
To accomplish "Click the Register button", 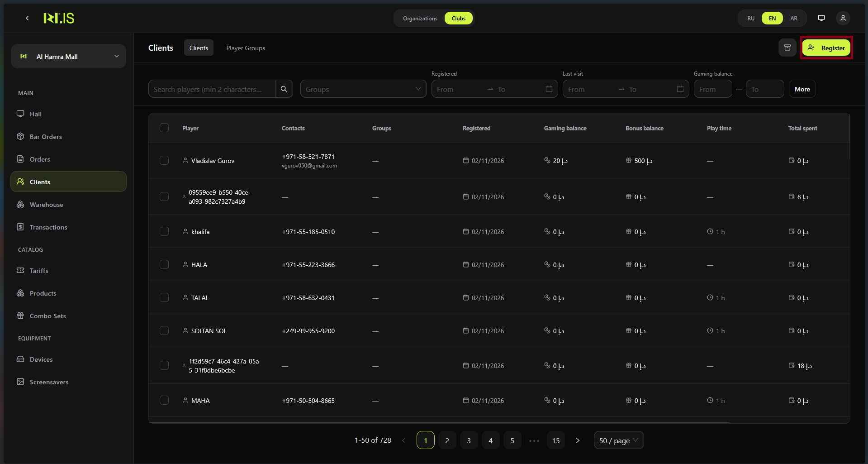I will pyautogui.click(x=826, y=48).
